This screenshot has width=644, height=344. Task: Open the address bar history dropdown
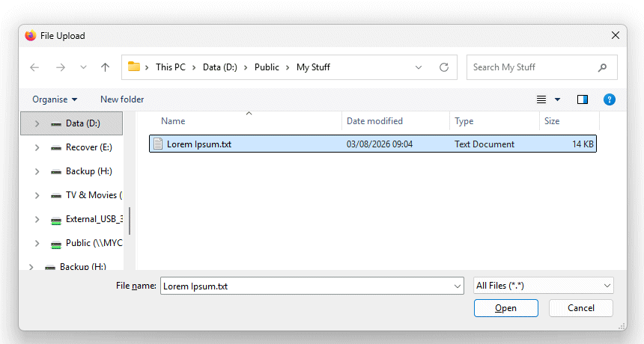pos(419,67)
